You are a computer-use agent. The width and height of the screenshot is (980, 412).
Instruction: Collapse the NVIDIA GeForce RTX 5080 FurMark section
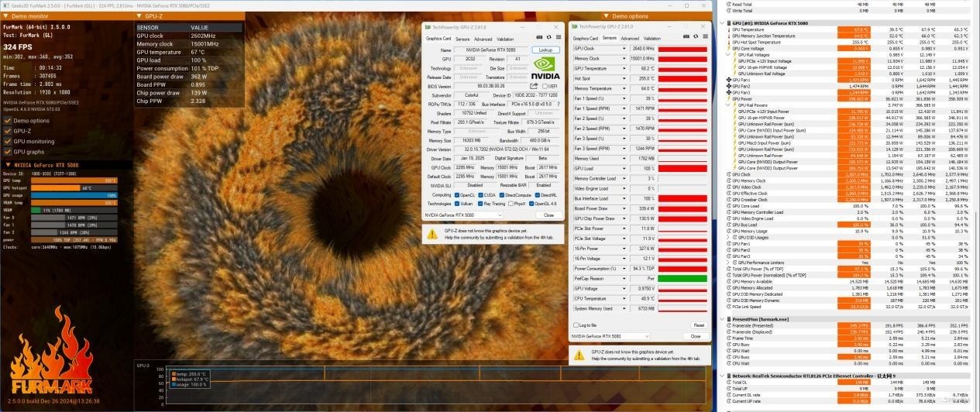pyautogui.click(x=7, y=166)
